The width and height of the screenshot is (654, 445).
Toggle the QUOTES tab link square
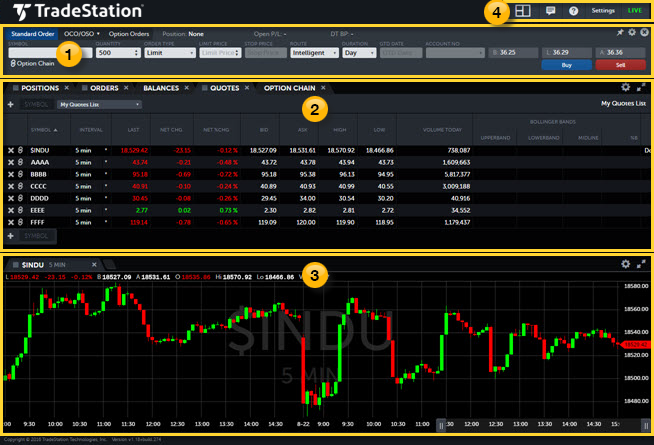coord(204,88)
